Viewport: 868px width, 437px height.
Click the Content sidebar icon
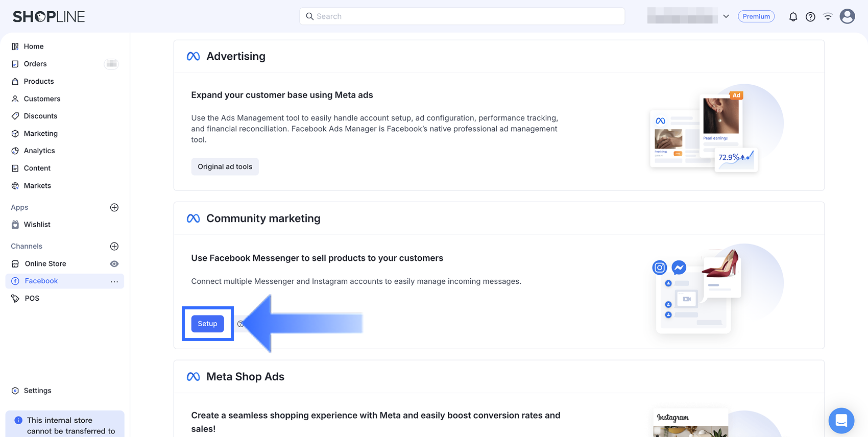click(x=15, y=168)
